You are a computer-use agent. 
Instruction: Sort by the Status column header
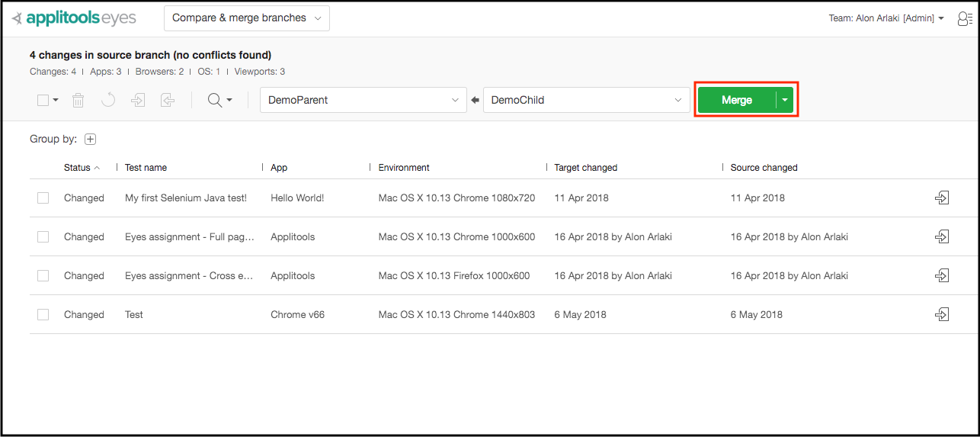(78, 167)
